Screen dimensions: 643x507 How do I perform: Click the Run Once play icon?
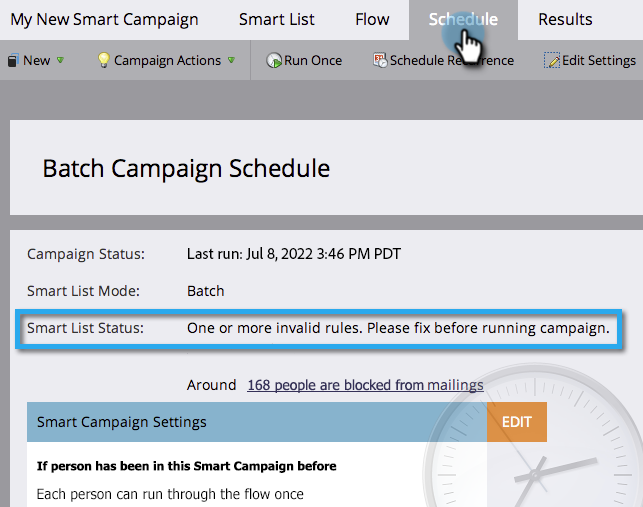[x=274, y=61]
